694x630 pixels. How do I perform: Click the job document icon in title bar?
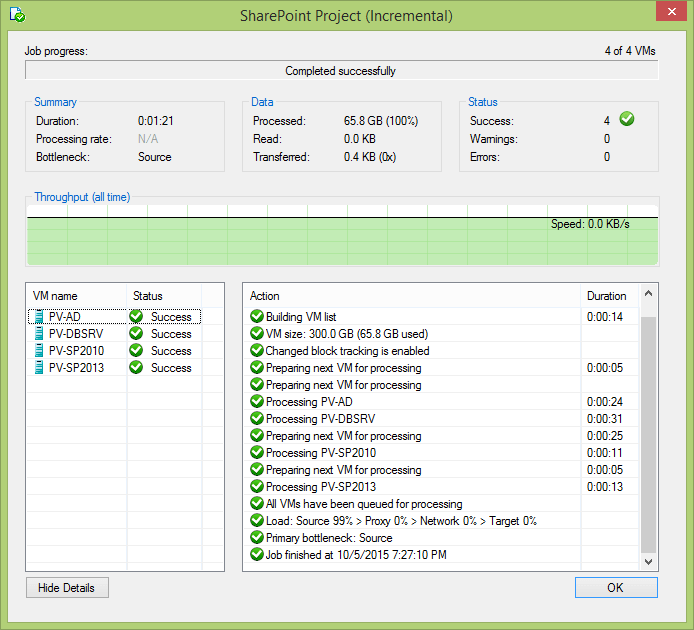click(x=17, y=15)
